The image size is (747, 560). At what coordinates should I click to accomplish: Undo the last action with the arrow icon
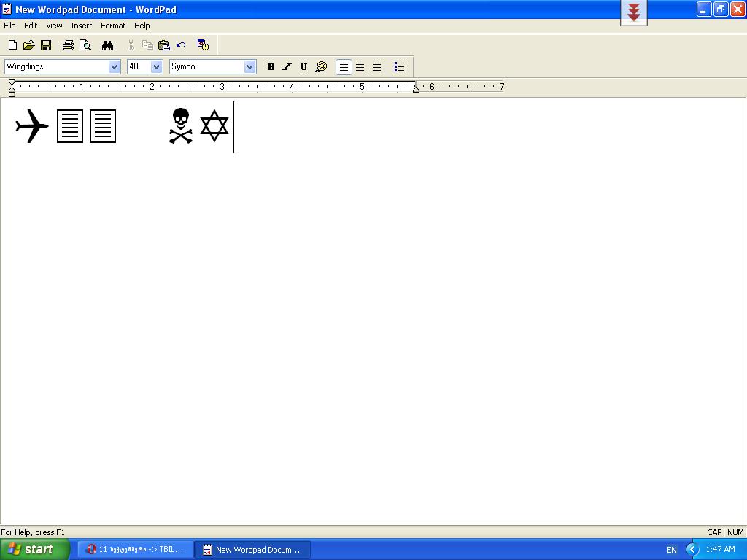[x=181, y=45]
